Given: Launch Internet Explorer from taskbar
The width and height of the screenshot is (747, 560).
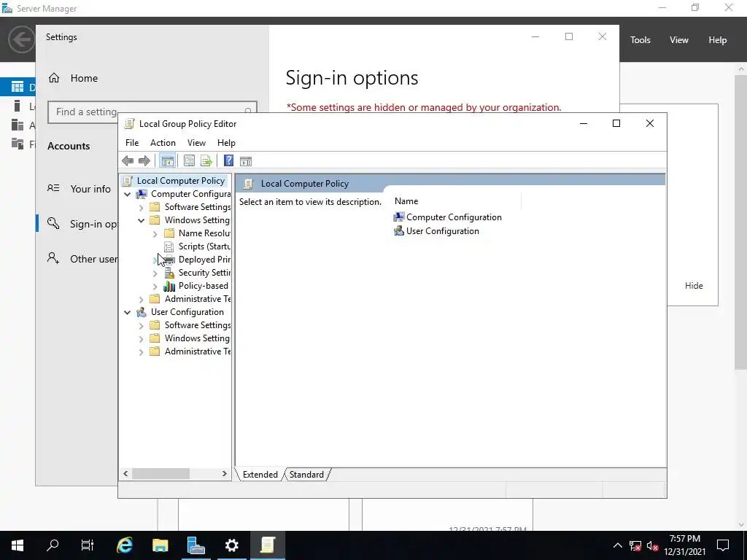Looking at the screenshot, I should pos(124,545).
